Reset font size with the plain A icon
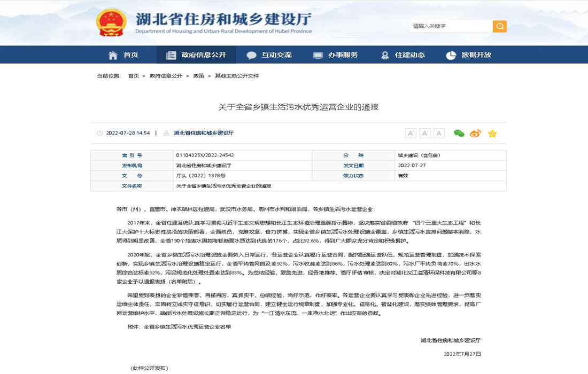The image size is (588, 374). (x=439, y=133)
